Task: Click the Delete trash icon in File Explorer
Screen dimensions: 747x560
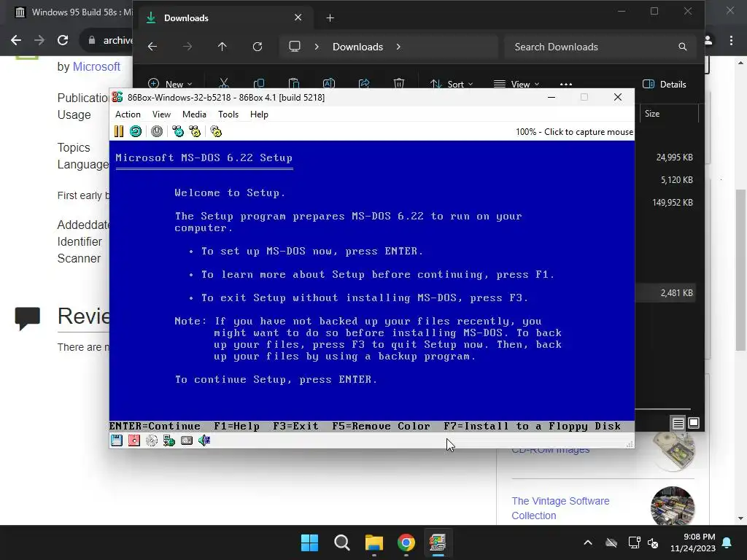Action: (399, 84)
